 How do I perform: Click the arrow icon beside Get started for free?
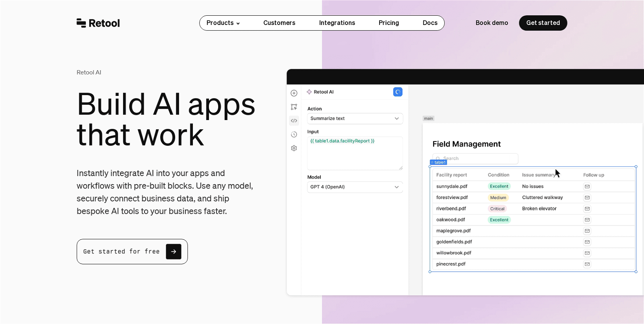[173, 251]
